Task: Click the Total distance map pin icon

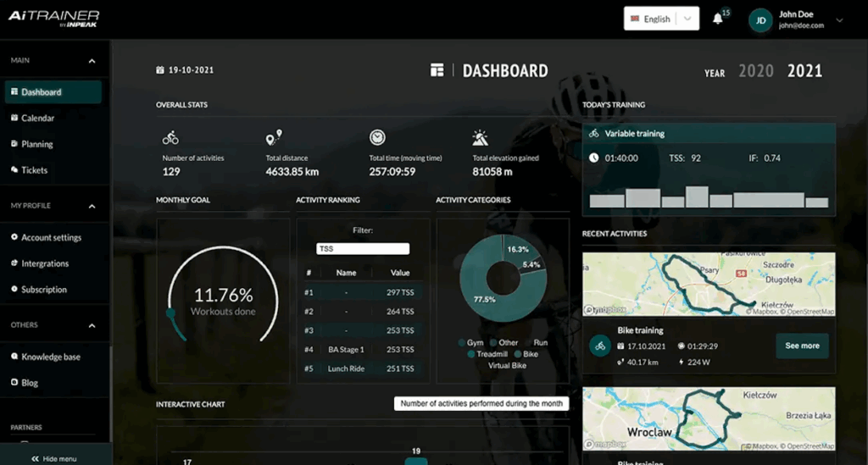Action: [273, 137]
